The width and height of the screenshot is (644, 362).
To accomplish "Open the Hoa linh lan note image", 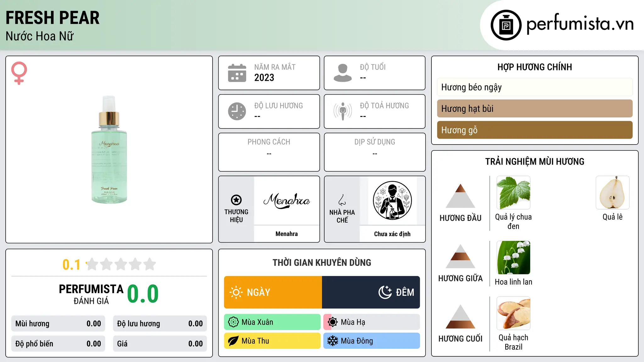I will coord(514,258).
